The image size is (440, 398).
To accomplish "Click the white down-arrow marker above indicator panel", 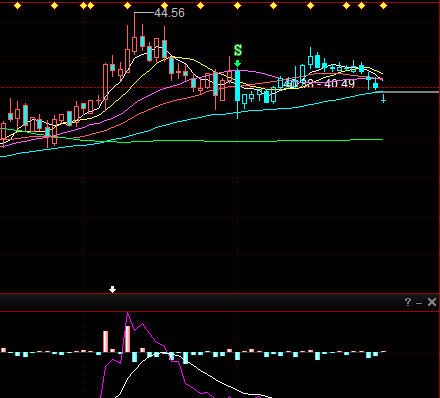I will (x=113, y=289).
